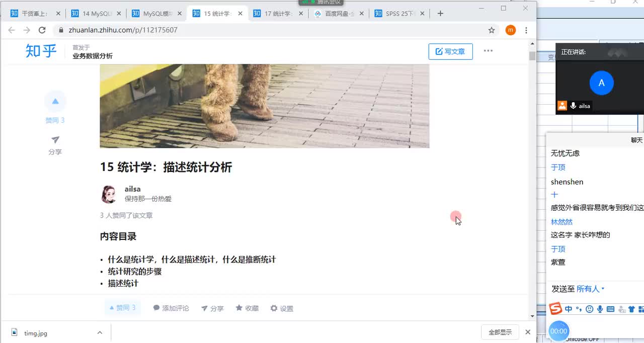Click chat message '无忧无虑'
The image size is (644, 343).
pyautogui.click(x=565, y=153)
